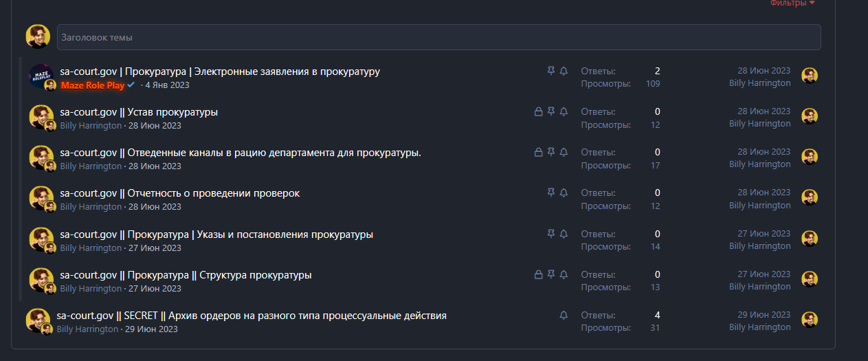Click user avatar beside the thread title field
Screen dimensions: 868x361
click(38, 36)
